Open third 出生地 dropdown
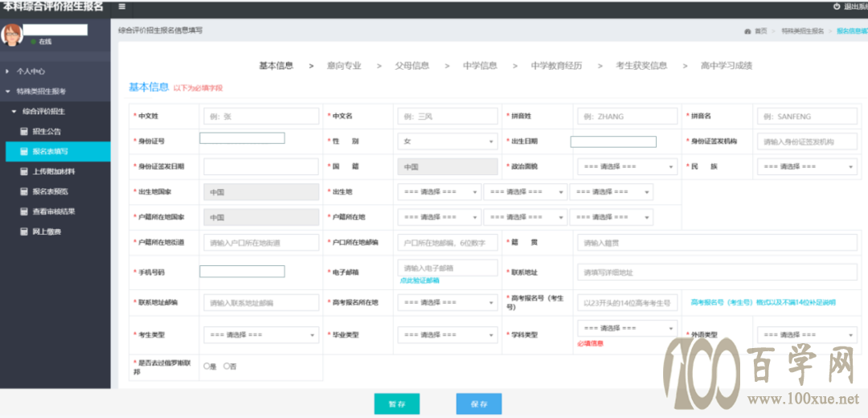Viewport: 868px width, 418px height. coord(611,192)
